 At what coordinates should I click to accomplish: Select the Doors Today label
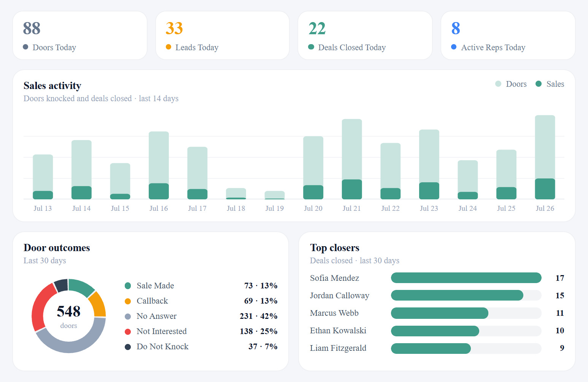pyautogui.click(x=54, y=48)
